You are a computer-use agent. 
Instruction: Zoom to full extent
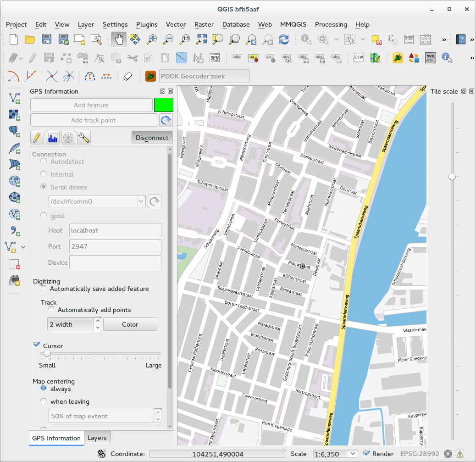(202, 39)
